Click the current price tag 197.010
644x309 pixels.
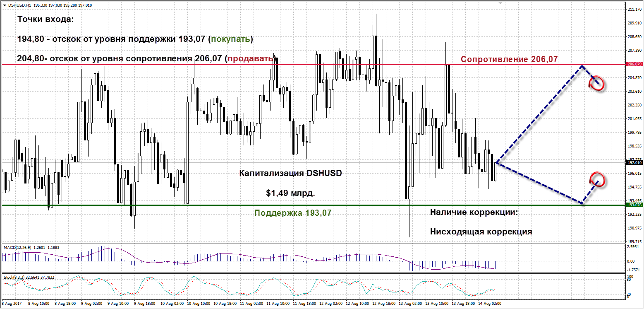point(634,163)
